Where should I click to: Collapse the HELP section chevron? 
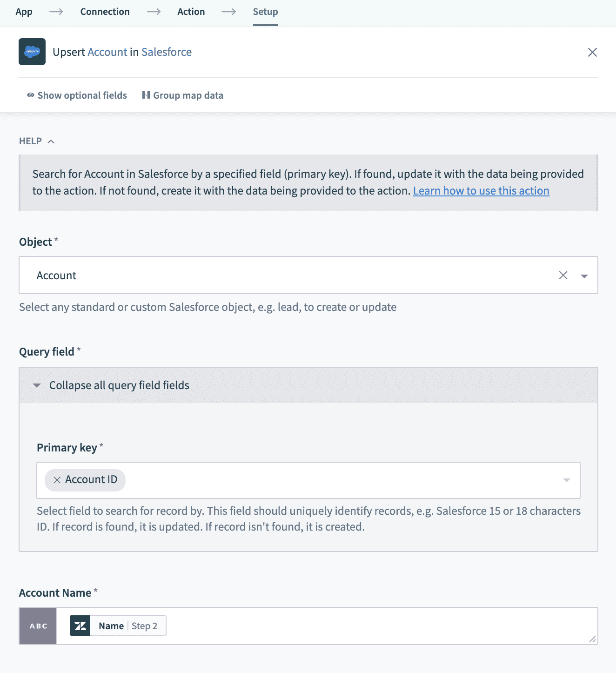51,141
